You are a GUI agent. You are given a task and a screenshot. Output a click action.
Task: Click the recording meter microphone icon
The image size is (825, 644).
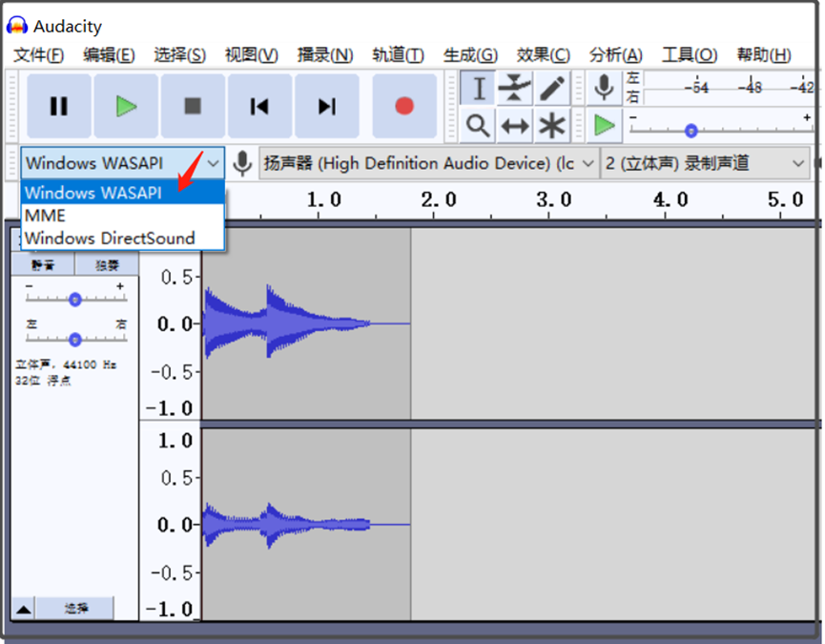(x=604, y=88)
